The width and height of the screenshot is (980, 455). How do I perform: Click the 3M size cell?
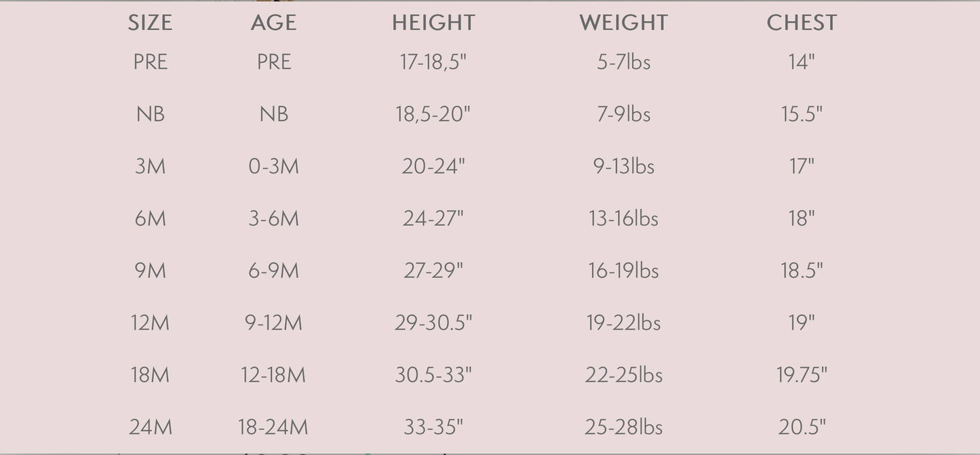[x=150, y=166]
